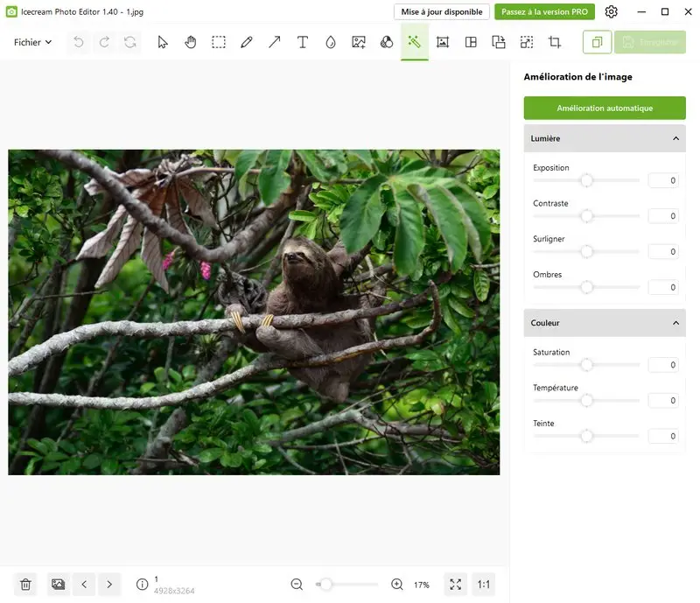Open the resize image tool
The height and width of the screenshot is (603, 700).
tap(527, 42)
